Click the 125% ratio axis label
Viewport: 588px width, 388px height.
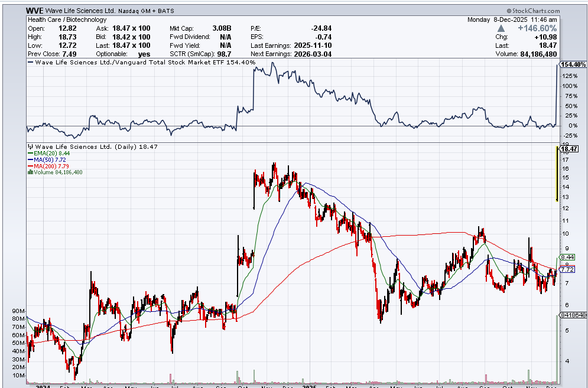(x=570, y=76)
